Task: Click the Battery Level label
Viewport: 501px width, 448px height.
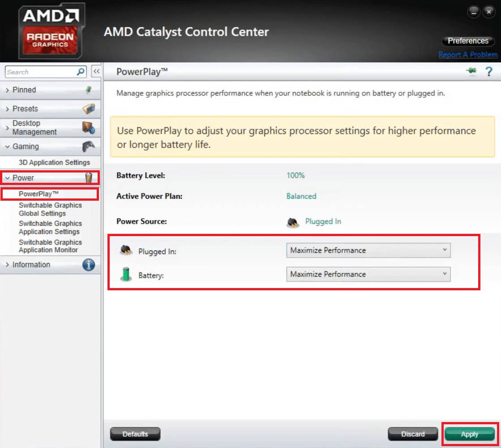Action: tap(141, 175)
